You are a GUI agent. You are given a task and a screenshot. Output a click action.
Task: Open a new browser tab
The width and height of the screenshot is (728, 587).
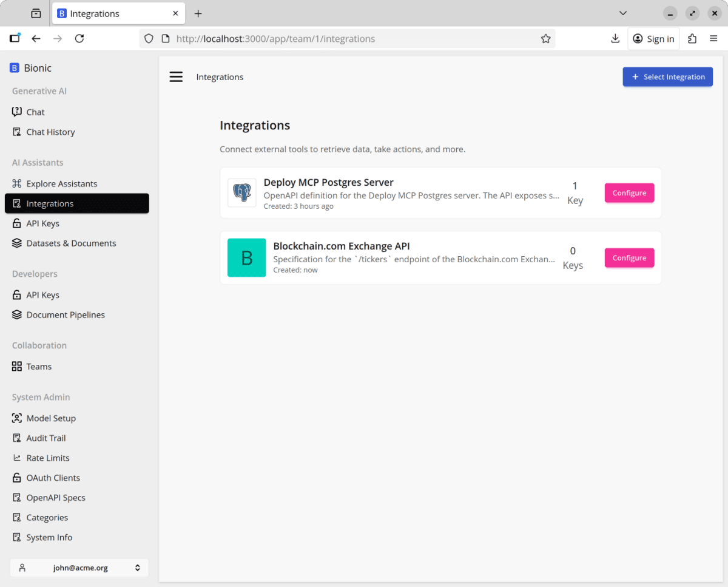point(198,13)
